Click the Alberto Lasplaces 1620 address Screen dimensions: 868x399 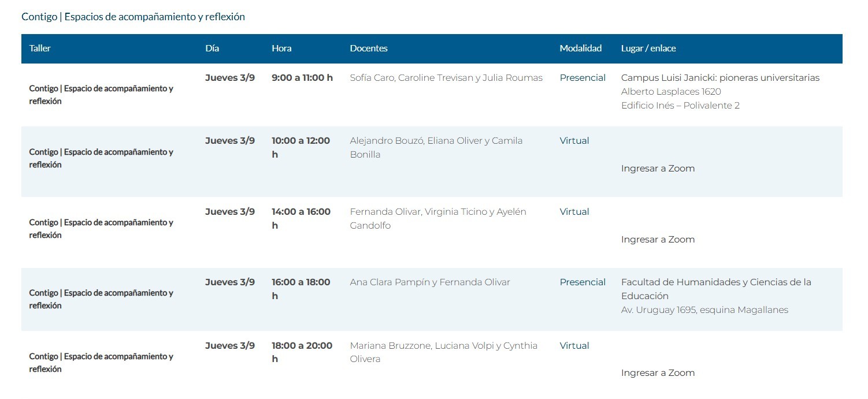click(x=671, y=92)
